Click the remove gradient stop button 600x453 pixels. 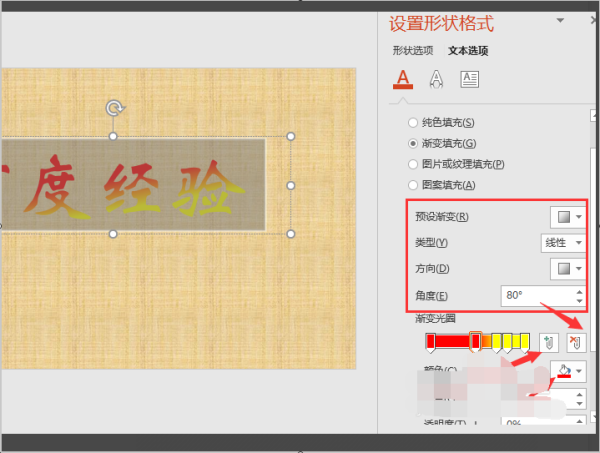pyautogui.click(x=576, y=342)
